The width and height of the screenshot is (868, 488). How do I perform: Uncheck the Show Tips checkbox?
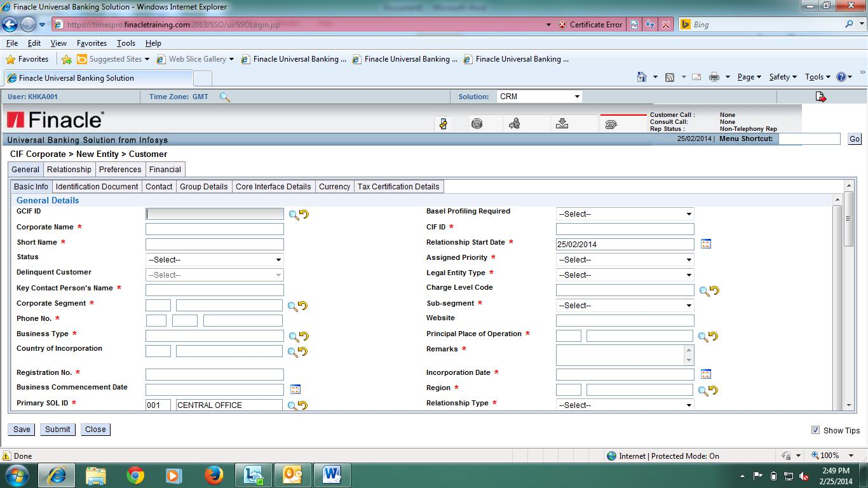tap(815, 430)
